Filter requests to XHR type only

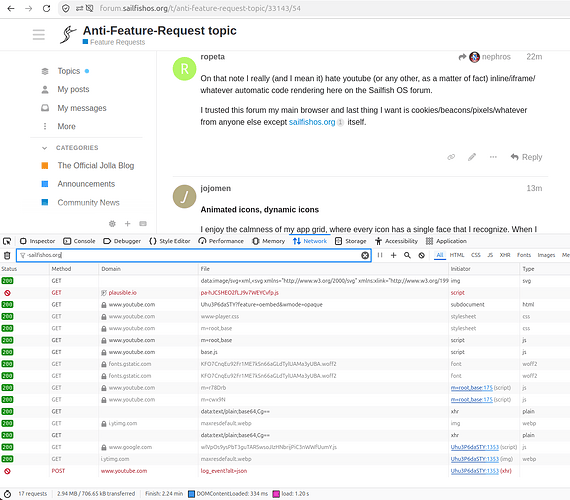click(505, 255)
